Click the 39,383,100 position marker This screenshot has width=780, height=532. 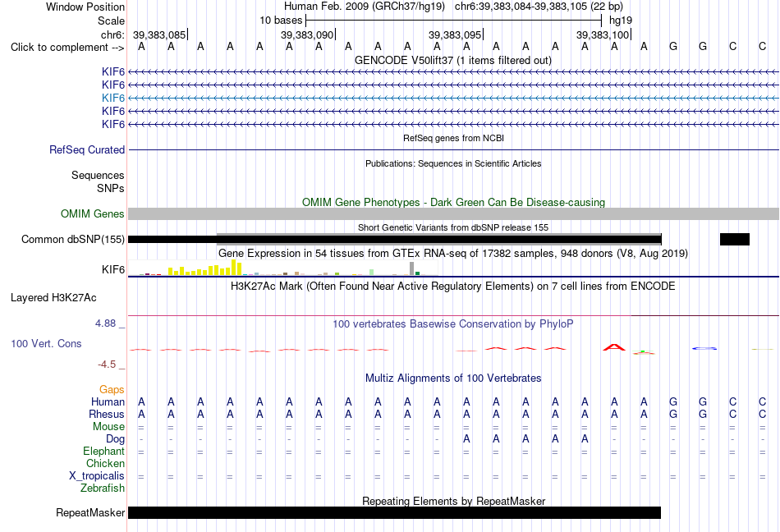click(x=603, y=34)
